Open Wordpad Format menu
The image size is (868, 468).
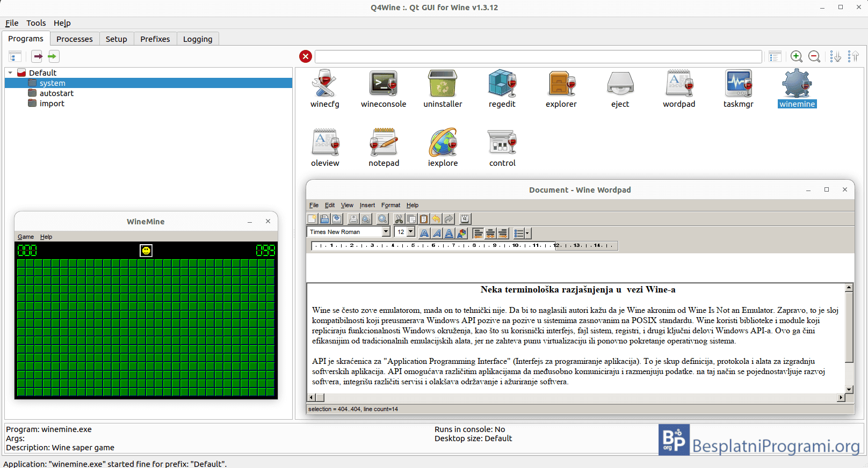point(390,205)
